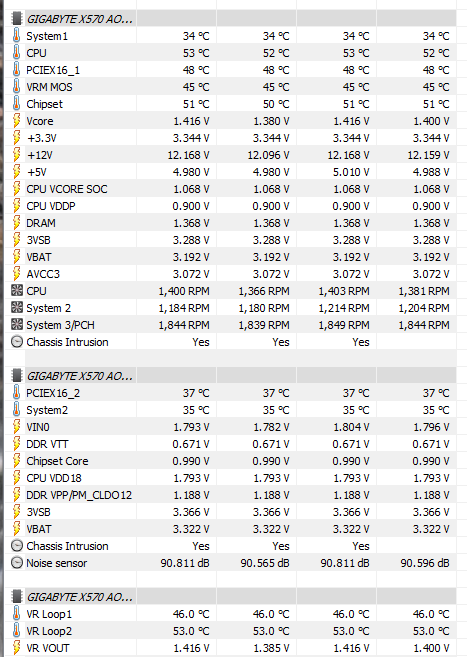Click the thermometer icon next to System2

16,409
